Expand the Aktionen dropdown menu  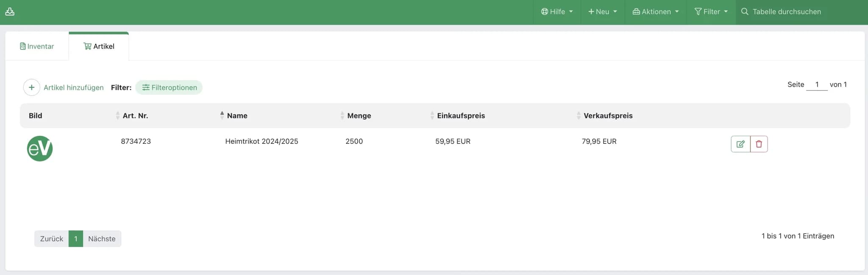click(656, 12)
